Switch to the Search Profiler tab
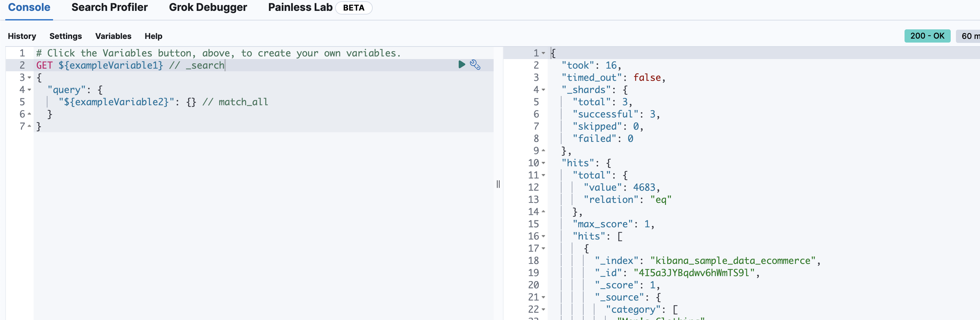The height and width of the screenshot is (320, 980). (x=109, y=7)
